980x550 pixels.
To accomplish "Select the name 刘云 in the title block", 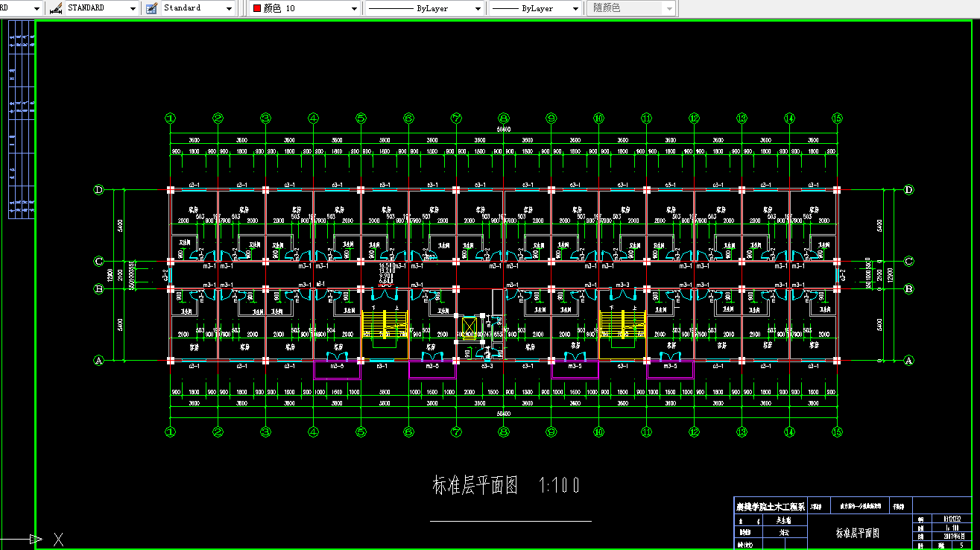I will tap(783, 533).
